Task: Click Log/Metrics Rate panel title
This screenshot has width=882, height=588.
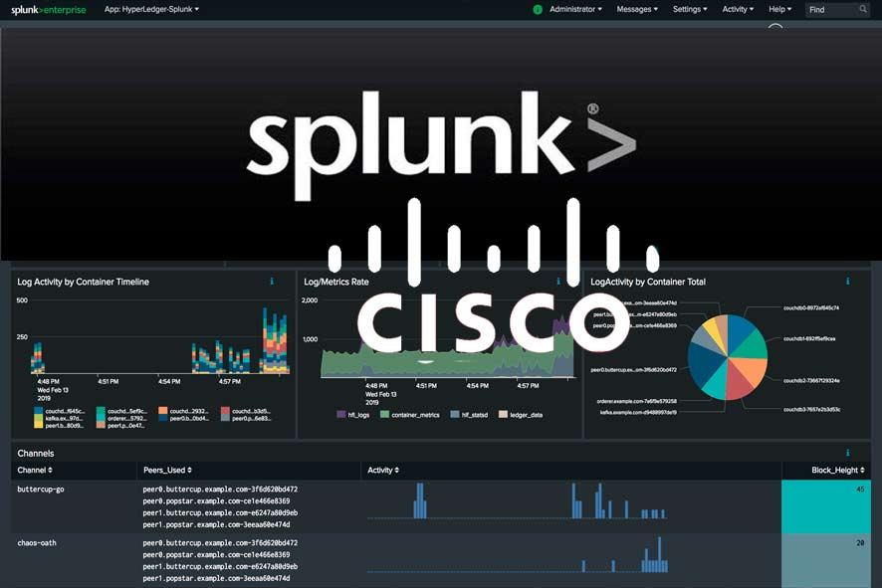Action: point(336,282)
